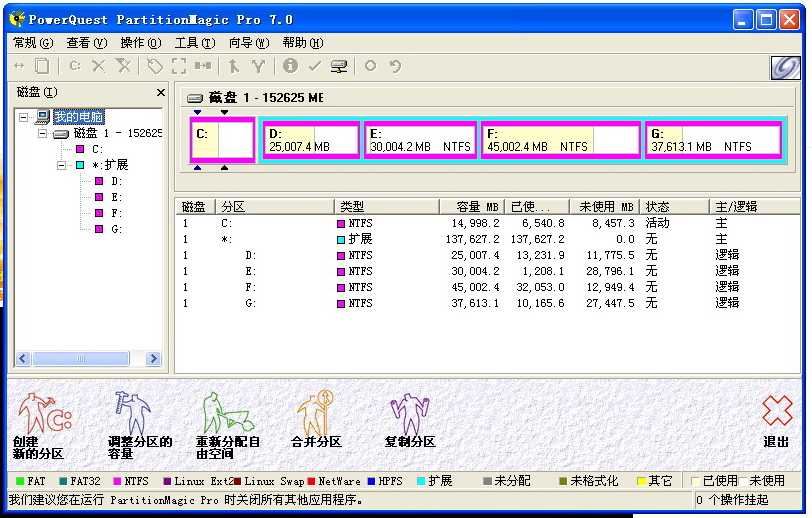Screen dimensions: 812x518
Task: Click the checkmark toolbar icon
Action: 314,66
